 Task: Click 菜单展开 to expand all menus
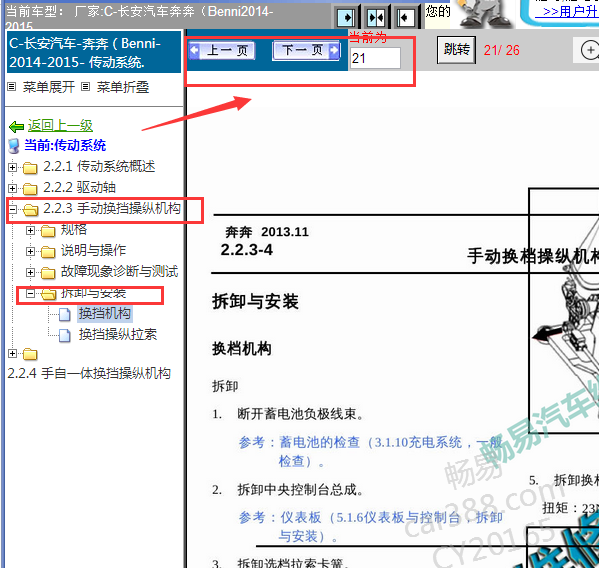[x=49, y=87]
